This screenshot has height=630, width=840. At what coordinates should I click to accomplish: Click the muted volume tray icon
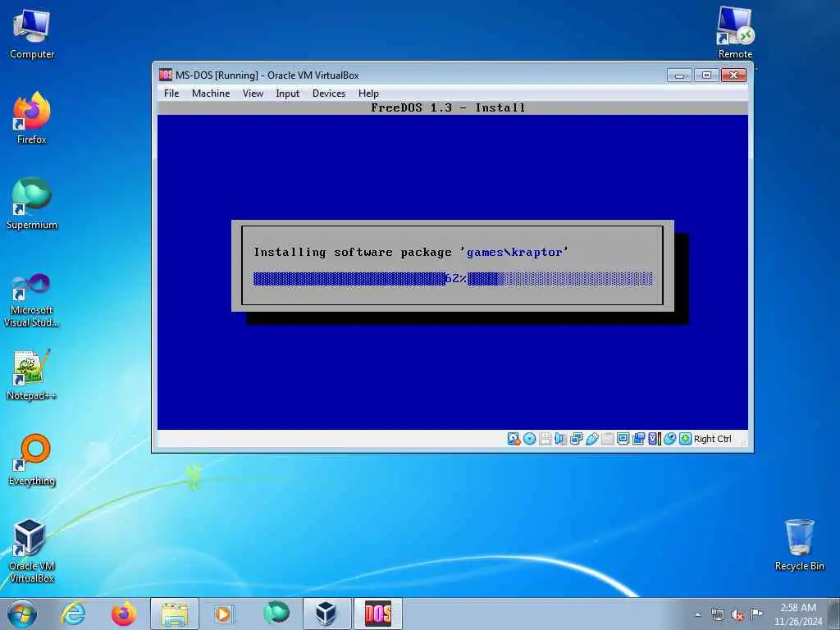pyautogui.click(x=737, y=614)
